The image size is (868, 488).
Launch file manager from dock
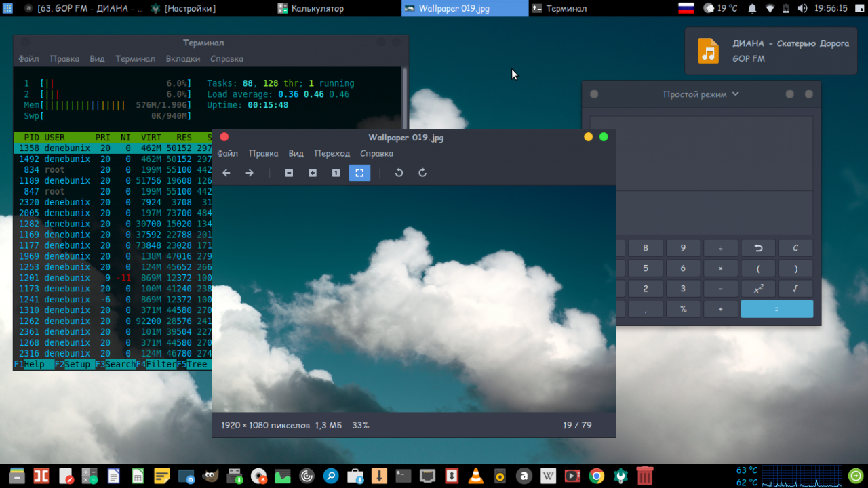17,476
